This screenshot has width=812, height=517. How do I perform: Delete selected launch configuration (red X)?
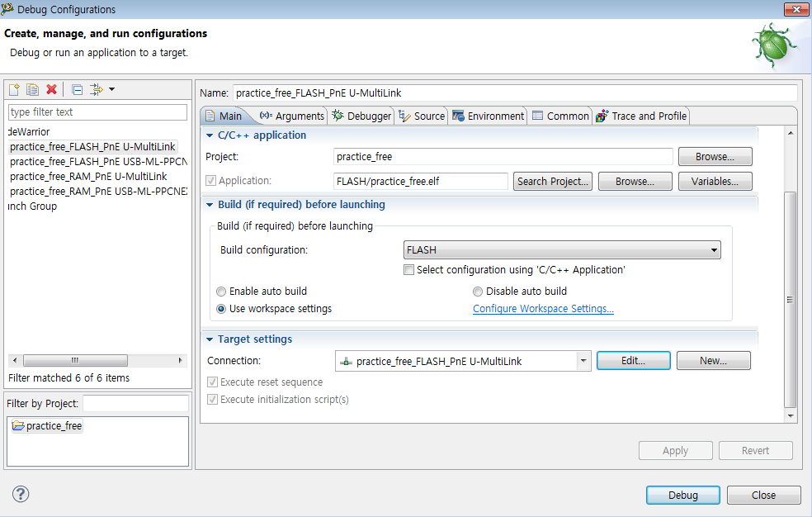[51, 89]
